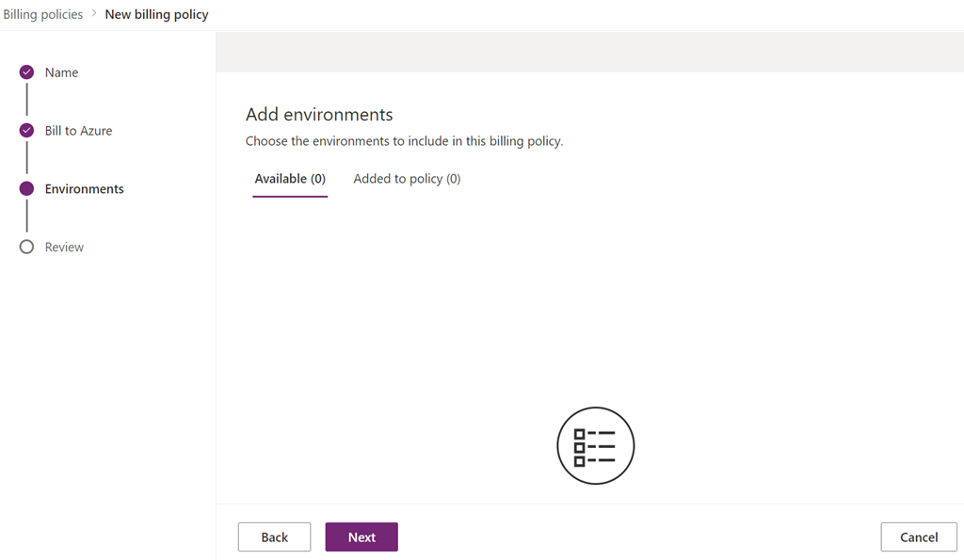Open the Review step label
Image resolution: width=964 pixels, height=560 pixels.
tap(64, 248)
